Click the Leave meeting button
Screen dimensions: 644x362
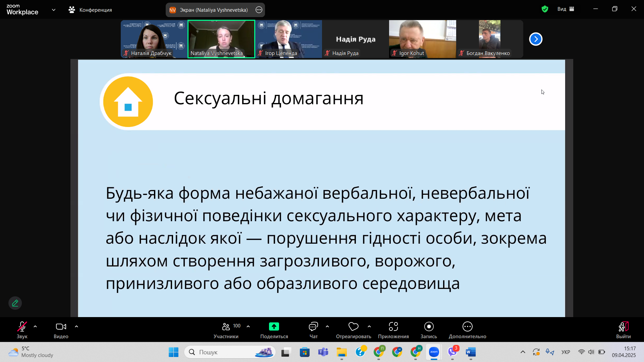coord(623,326)
